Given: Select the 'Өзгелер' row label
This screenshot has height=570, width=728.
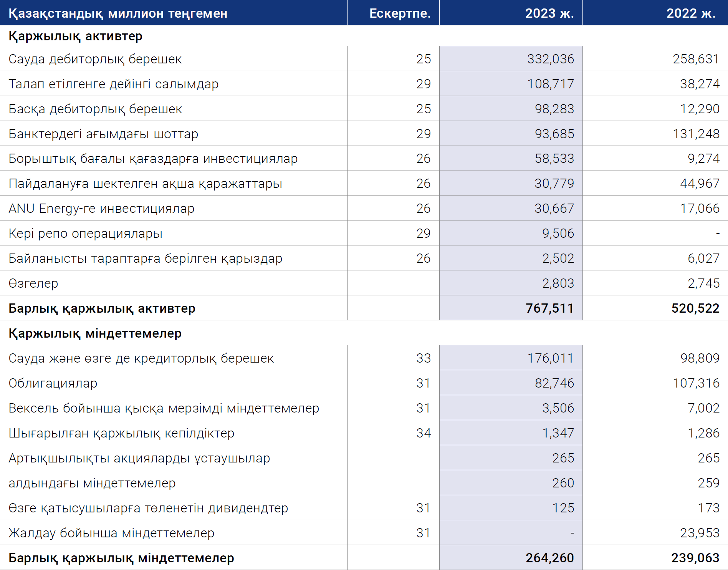Looking at the screenshot, I should click(x=33, y=283).
